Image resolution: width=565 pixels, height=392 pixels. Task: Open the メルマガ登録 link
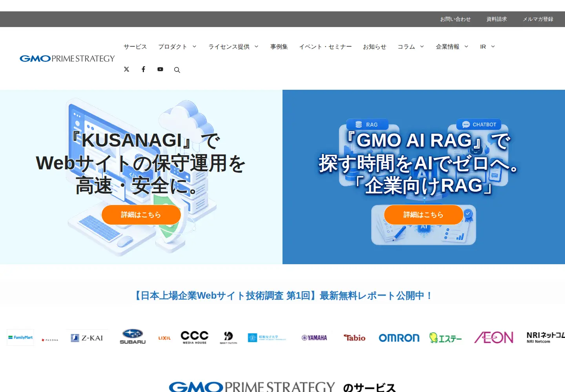point(538,19)
